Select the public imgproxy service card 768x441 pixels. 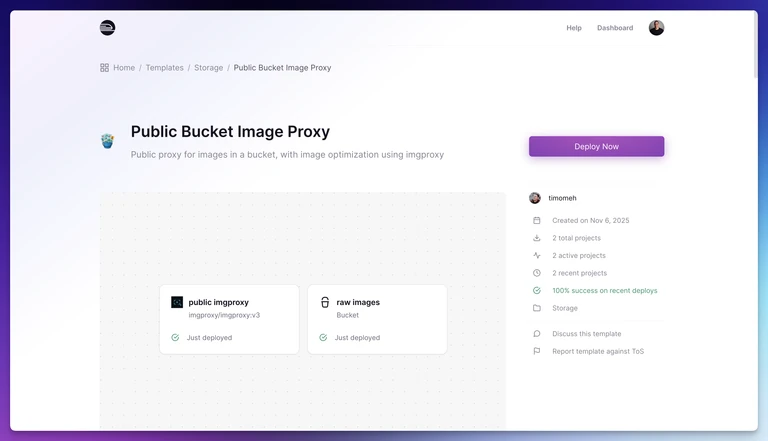click(x=229, y=319)
